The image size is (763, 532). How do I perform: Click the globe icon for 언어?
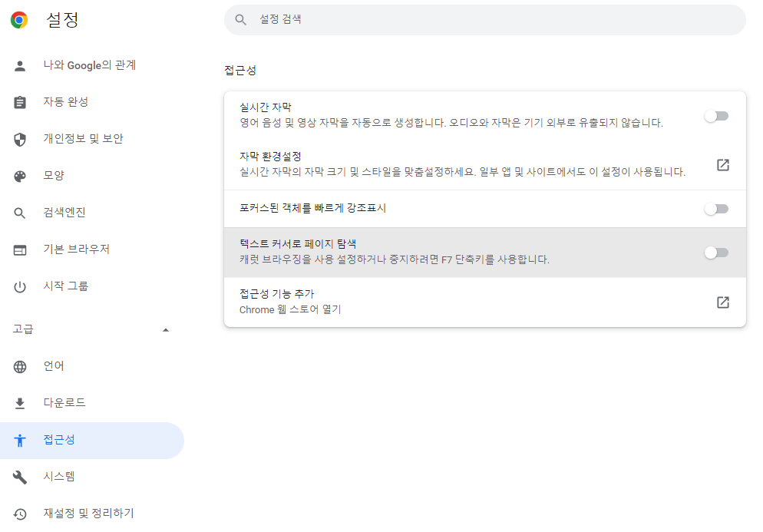click(20, 366)
